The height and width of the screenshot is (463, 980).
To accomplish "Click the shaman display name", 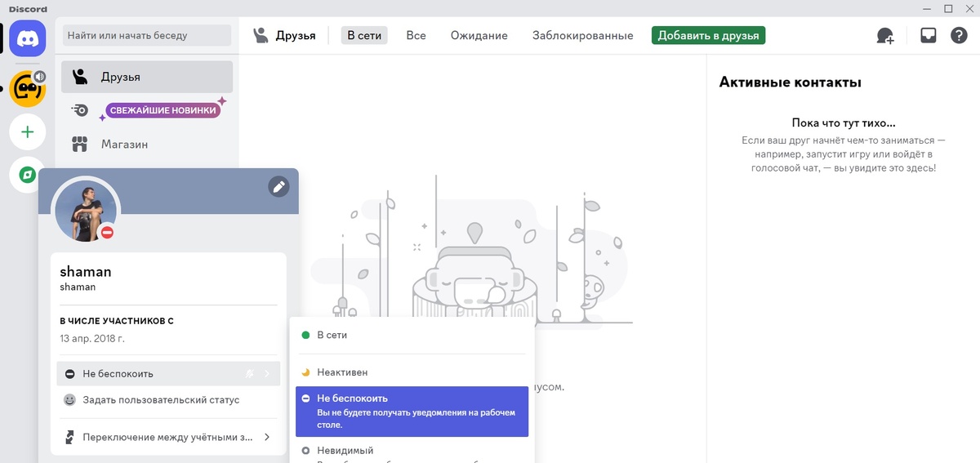I will point(86,272).
